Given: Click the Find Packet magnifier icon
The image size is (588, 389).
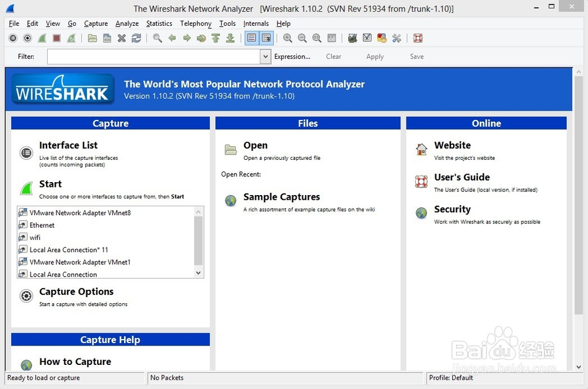Looking at the screenshot, I should pyautogui.click(x=156, y=38).
